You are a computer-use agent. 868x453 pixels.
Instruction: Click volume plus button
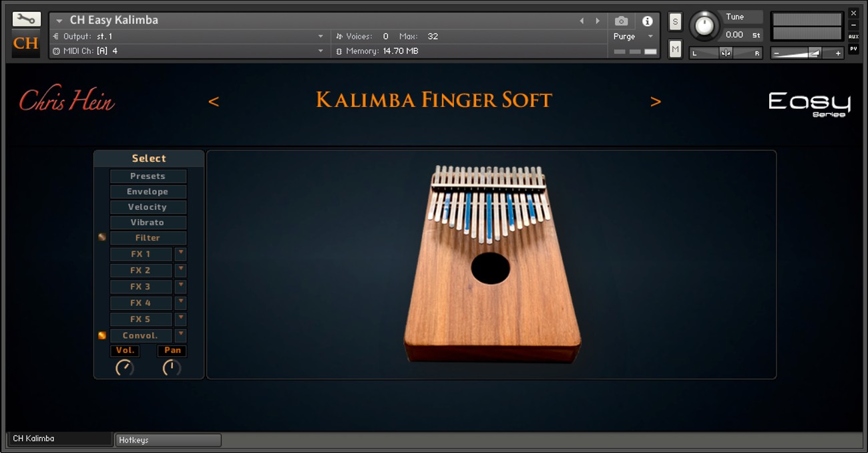[x=838, y=53]
